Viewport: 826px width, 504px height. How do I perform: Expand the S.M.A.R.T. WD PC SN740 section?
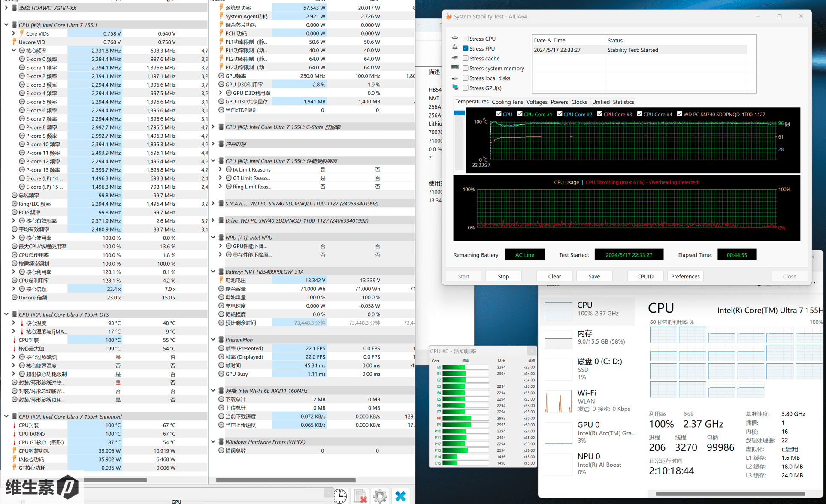coord(213,203)
